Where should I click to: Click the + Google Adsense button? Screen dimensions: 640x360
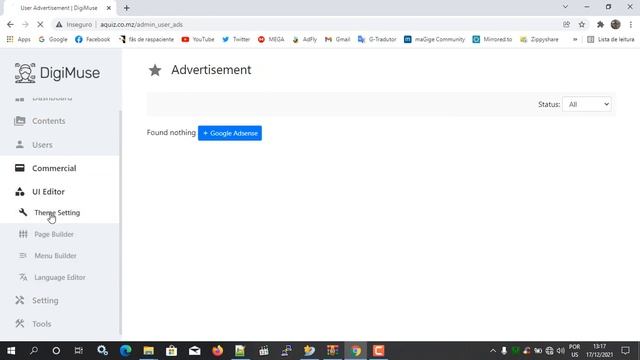tap(230, 133)
